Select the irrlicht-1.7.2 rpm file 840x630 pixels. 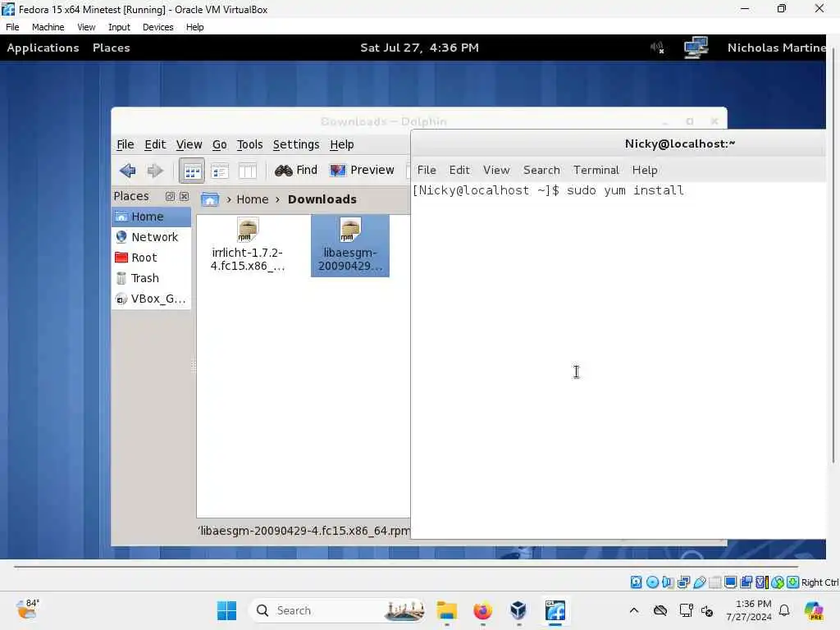(247, 244)
